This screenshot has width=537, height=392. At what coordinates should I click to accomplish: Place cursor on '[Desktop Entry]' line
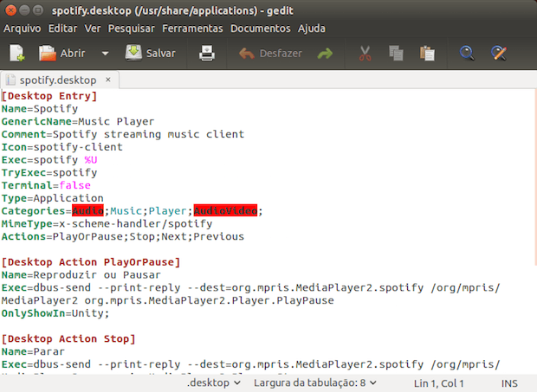(x=49, y=96)
